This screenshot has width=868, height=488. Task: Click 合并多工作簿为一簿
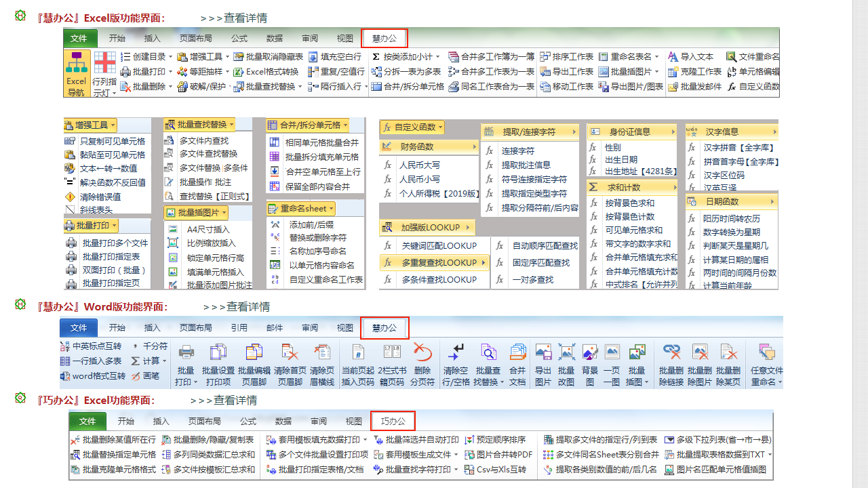(492, 57)
